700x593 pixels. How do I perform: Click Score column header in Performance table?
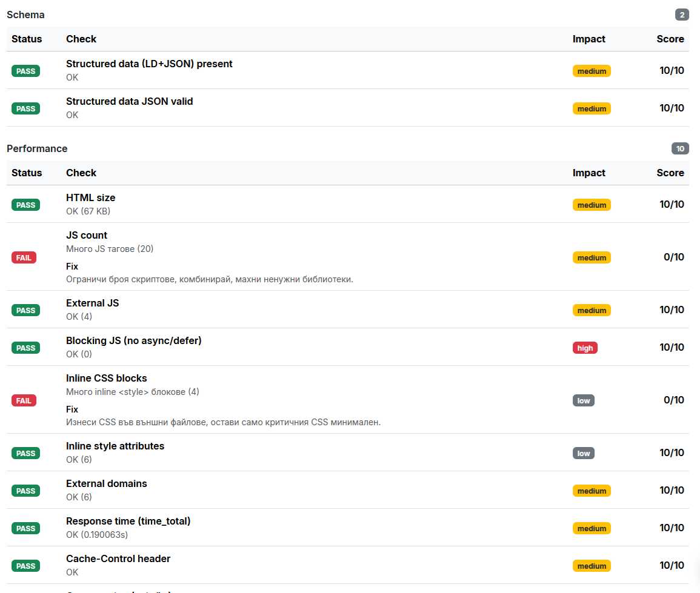coord(670,173)
